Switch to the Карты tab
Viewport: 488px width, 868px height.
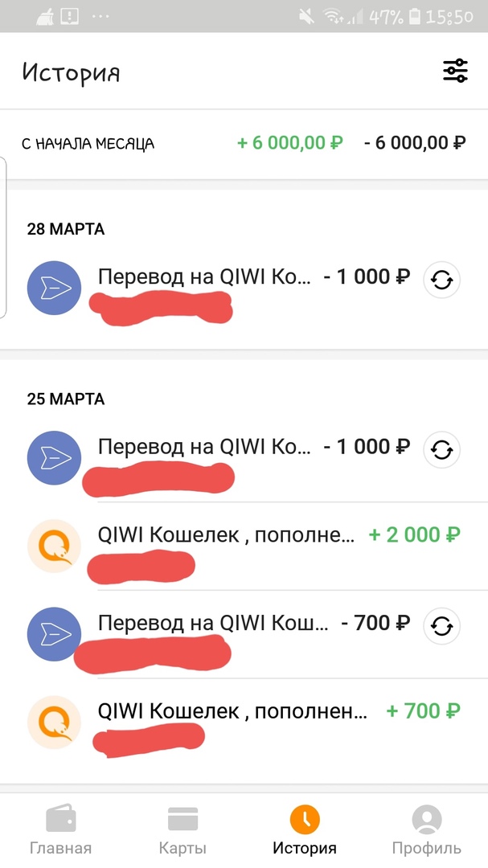click(x=182, y=831)
